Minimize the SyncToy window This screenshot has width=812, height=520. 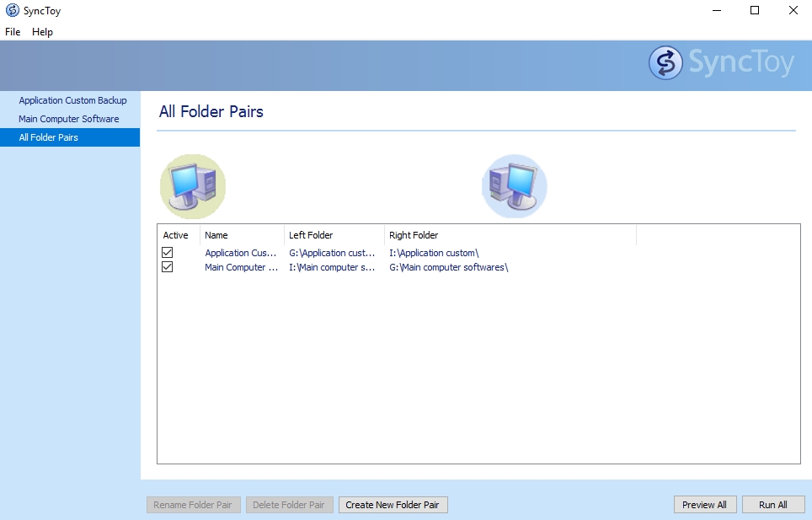click(x=717, y=10)
